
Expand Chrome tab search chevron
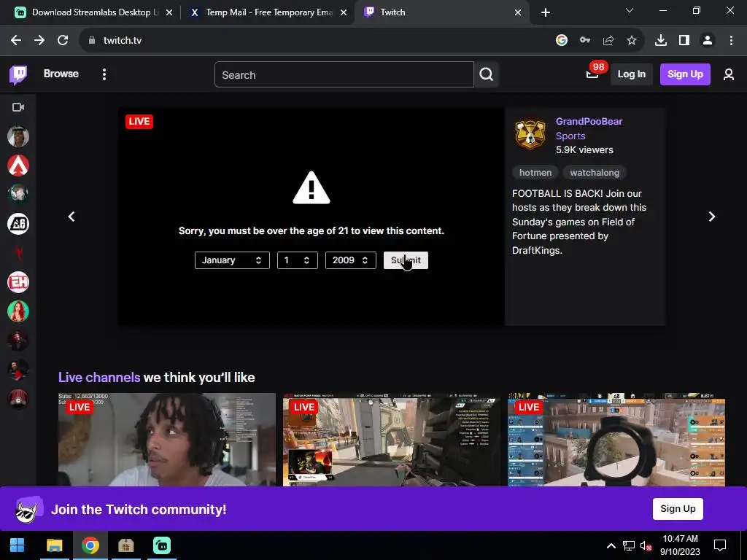(x=630, y=10)
